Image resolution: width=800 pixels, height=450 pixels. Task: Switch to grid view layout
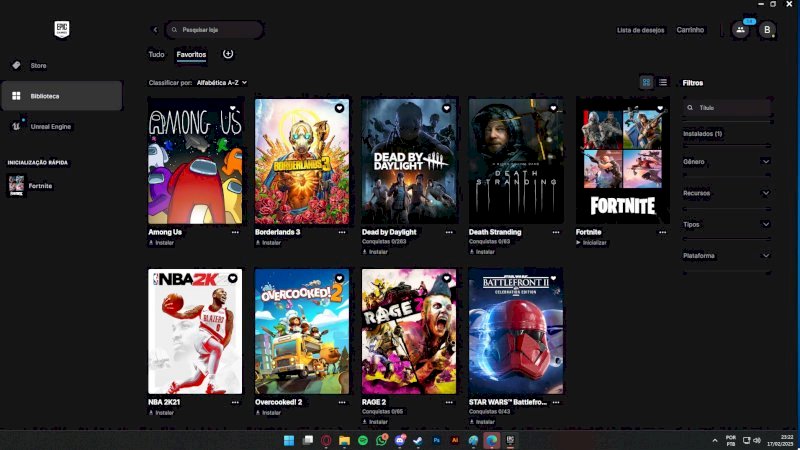[646, 82]
